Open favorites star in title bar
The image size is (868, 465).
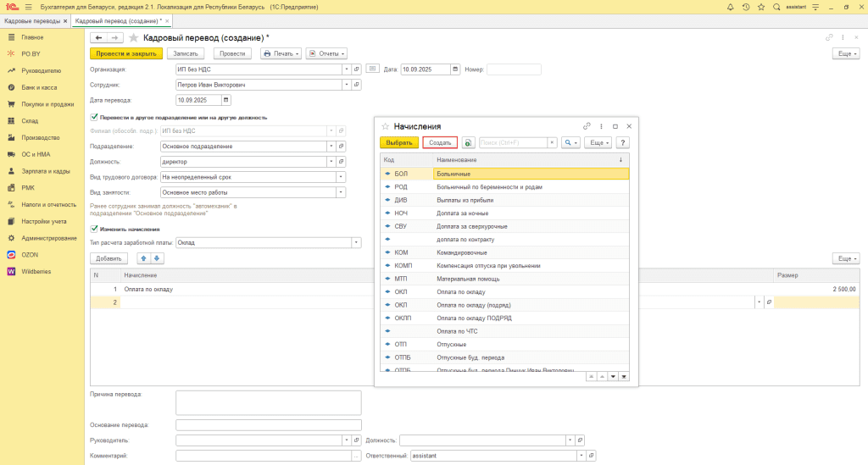pyautogui.click(x=761, y=7)
